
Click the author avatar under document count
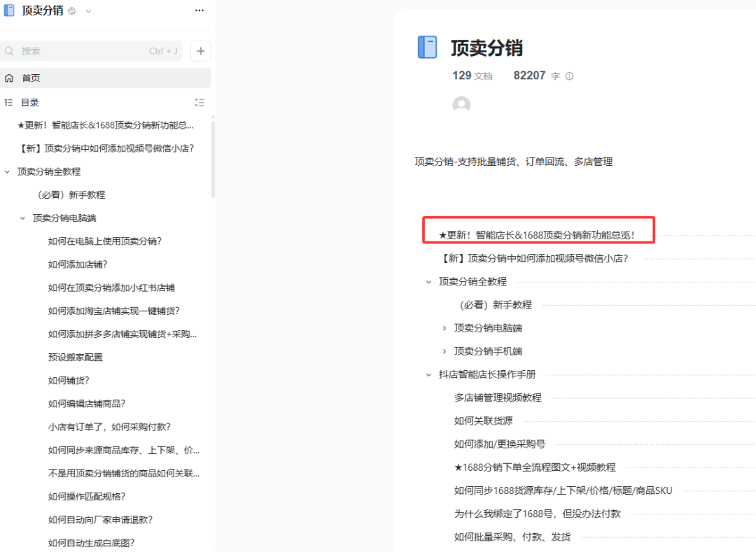pos(461,104)
